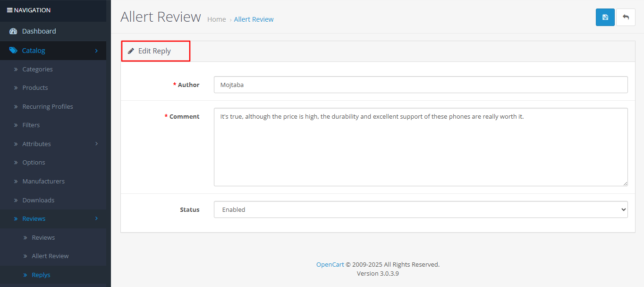
Task: Click into the Author text field
Action: [420, 85]
